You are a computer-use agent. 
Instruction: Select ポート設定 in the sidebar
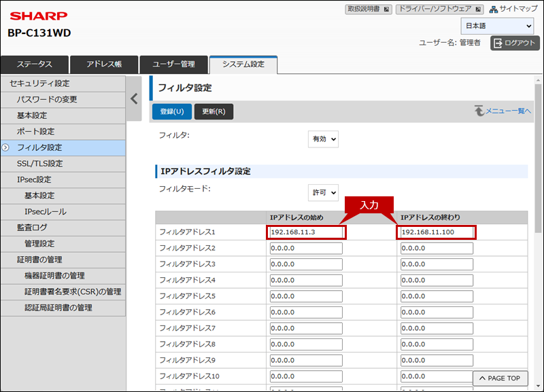click(35, 132)
